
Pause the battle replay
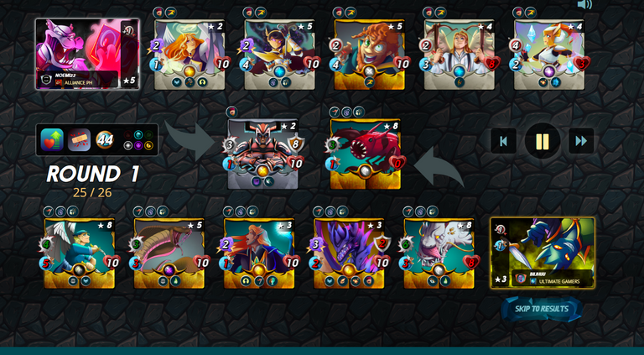pos(543,141)
